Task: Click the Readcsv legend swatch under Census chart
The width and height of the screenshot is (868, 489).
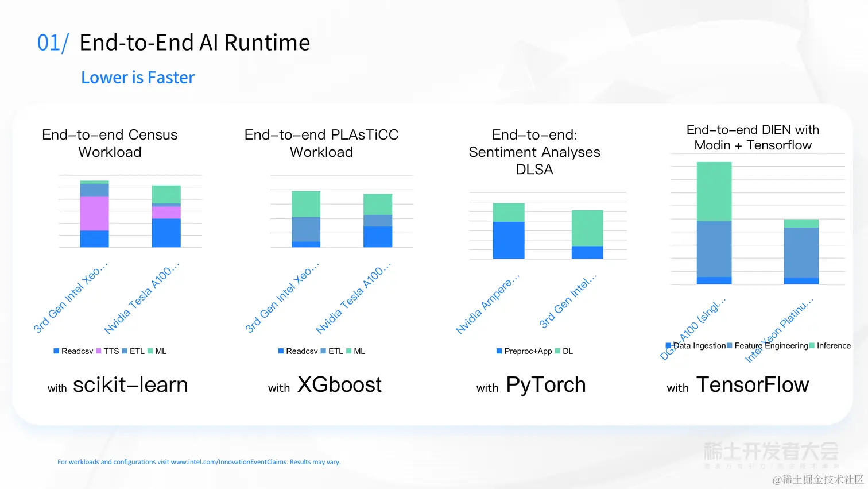Action: (56, 351)
